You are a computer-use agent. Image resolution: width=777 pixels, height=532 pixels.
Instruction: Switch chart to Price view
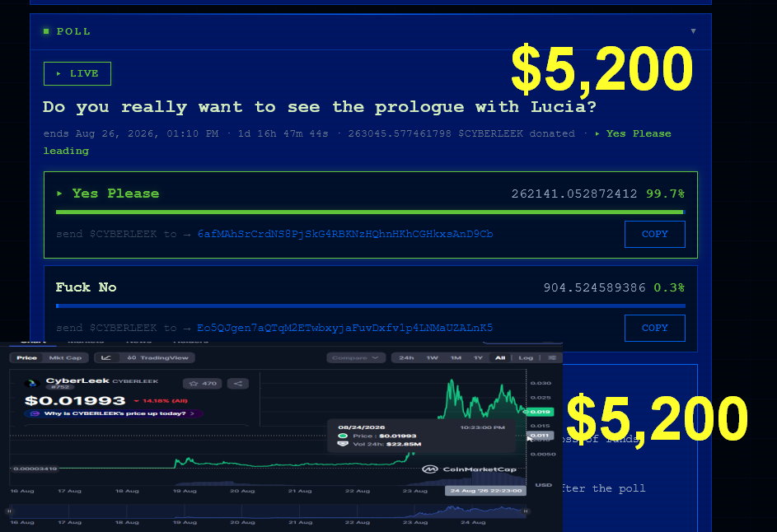[26, 357]
